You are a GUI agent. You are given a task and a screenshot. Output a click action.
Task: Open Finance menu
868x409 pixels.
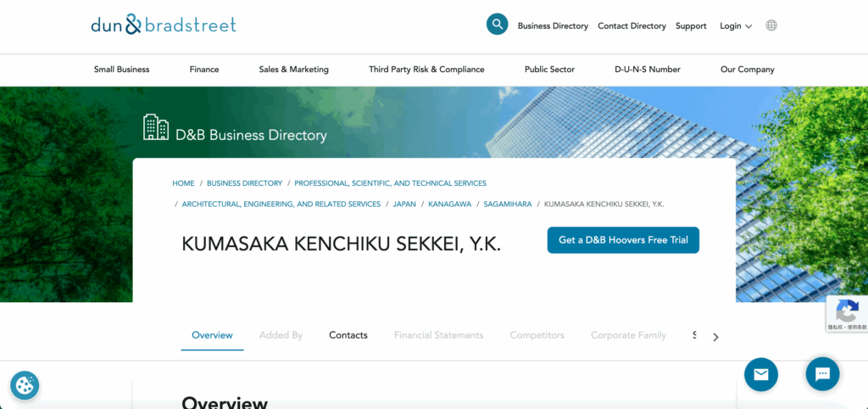[204, 70]
